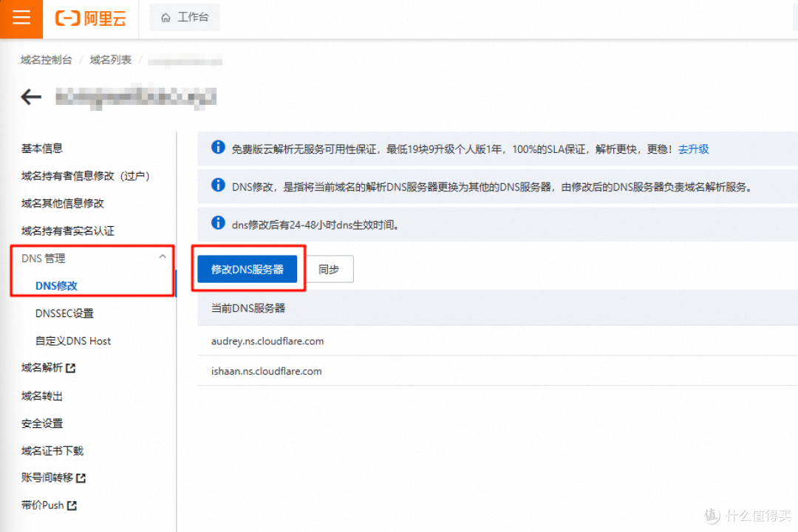Screen dimensions: 798x532
Task: Click the back arrow next to domain name
Action: tap(31, 97)
